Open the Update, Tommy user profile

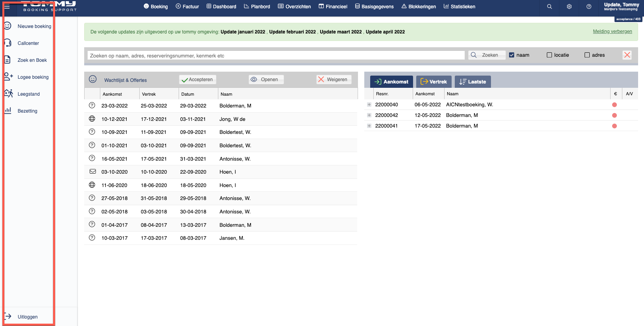(x=621, y=7)
